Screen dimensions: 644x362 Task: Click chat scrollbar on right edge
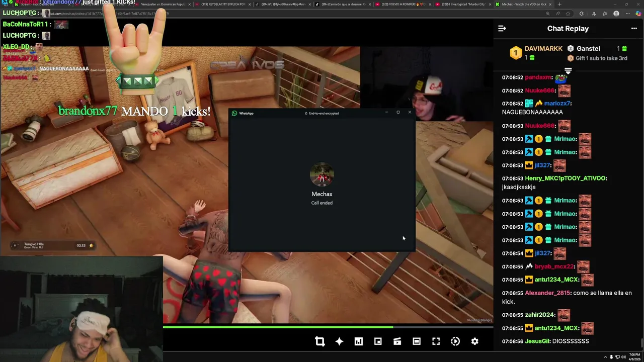point(641,342)
